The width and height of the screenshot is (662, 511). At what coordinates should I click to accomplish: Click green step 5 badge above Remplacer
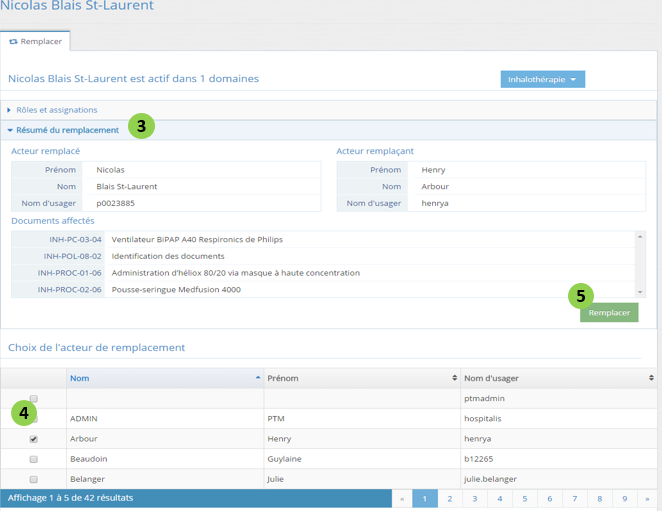pyautogui.click(x=581, y=296)
